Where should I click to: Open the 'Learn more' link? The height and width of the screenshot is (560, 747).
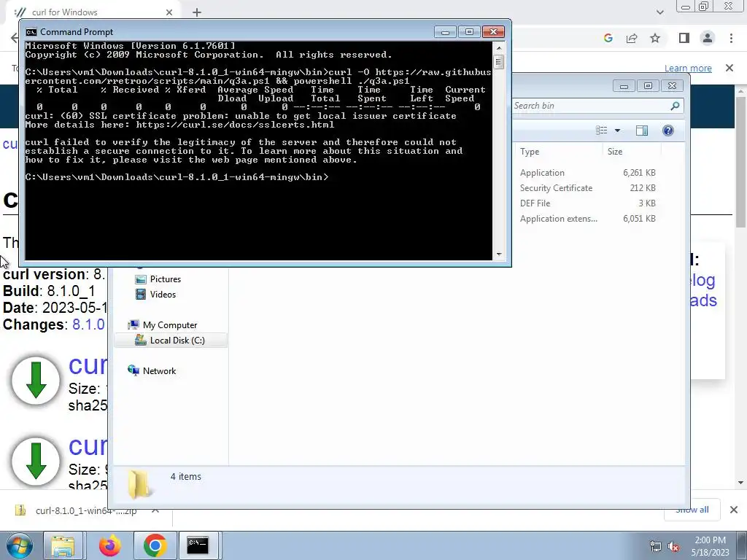tap(688, 68)
